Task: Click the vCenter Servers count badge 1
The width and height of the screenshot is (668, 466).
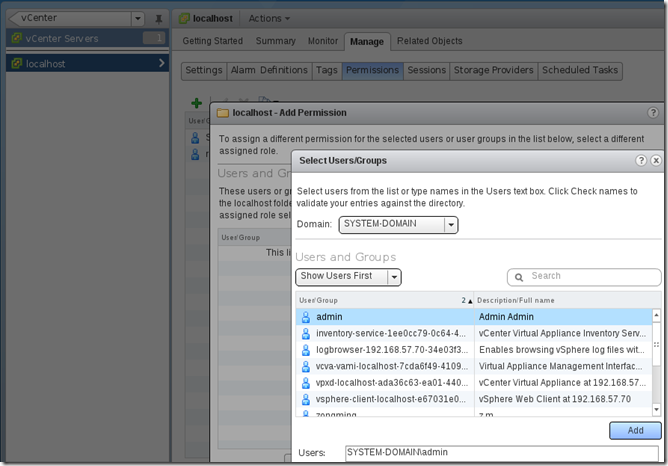Action: 154,38
